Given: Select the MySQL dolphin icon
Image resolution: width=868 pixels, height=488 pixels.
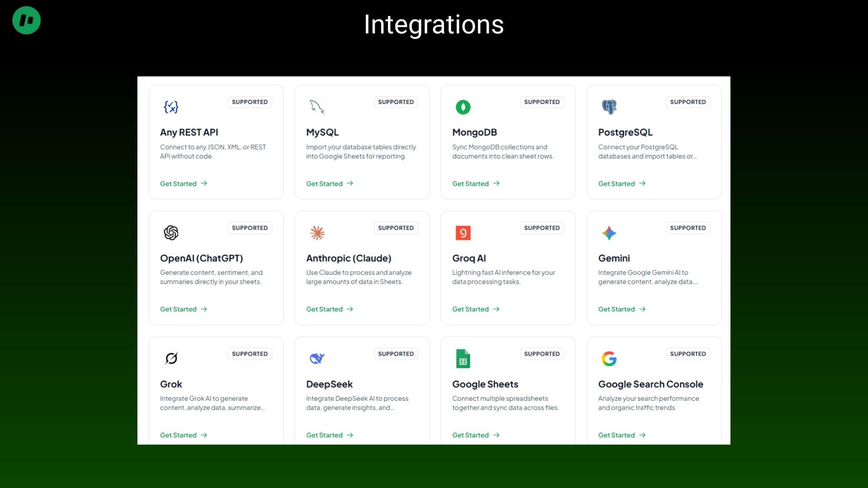Looking at the screenshot, I should point(317,107).
